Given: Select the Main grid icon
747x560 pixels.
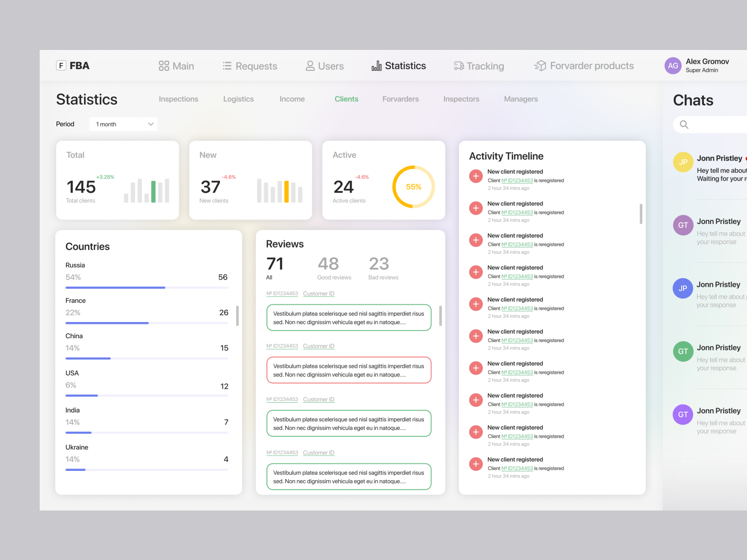Looking at the screenshot, I should (163, 66).
